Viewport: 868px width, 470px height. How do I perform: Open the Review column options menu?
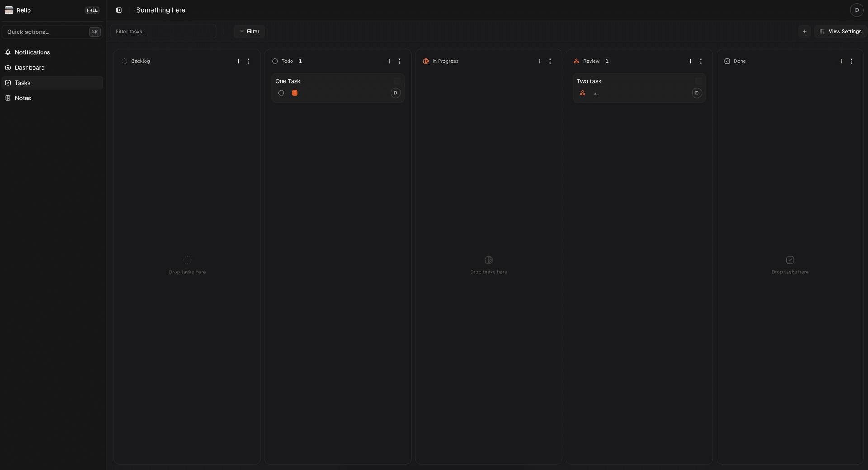701,61
